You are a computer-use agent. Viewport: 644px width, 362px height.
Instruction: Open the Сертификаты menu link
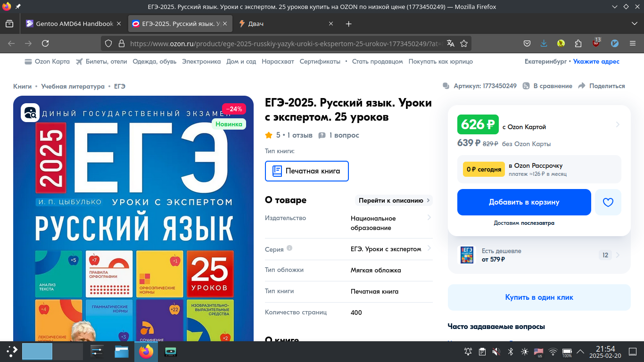point(320,61)
